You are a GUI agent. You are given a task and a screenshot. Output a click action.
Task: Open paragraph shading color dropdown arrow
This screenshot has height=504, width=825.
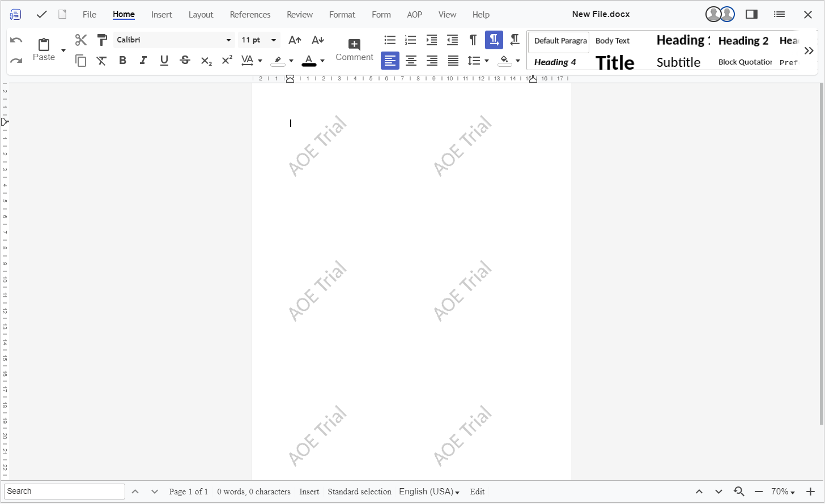(518, 61)
